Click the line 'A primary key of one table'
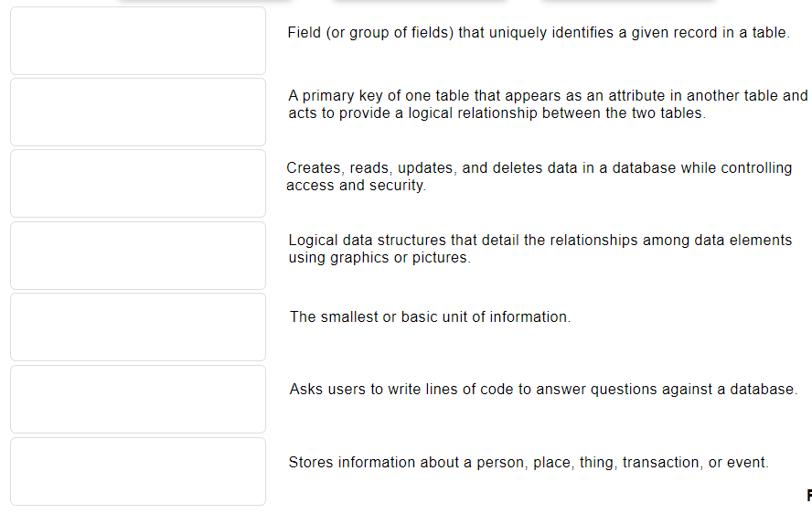 click(x=548, y=96)
